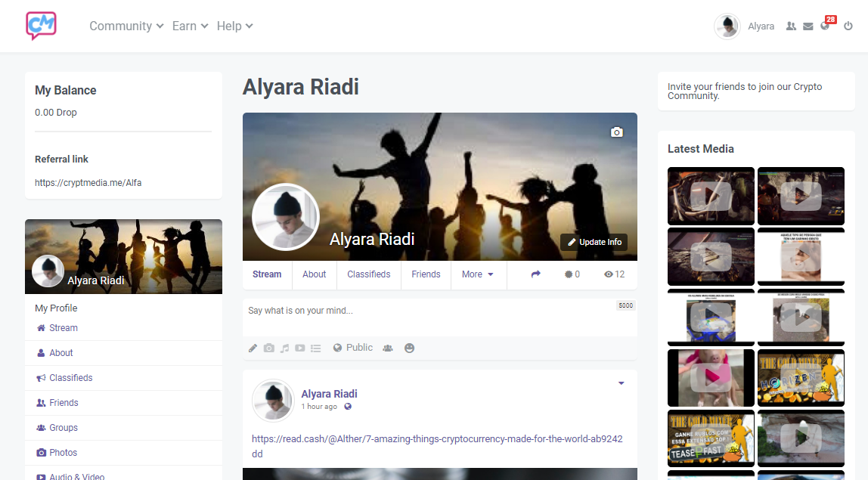Screen dimensions: 868x480
Task: Change post privacy from Public
Action: (x=353, y=348)
